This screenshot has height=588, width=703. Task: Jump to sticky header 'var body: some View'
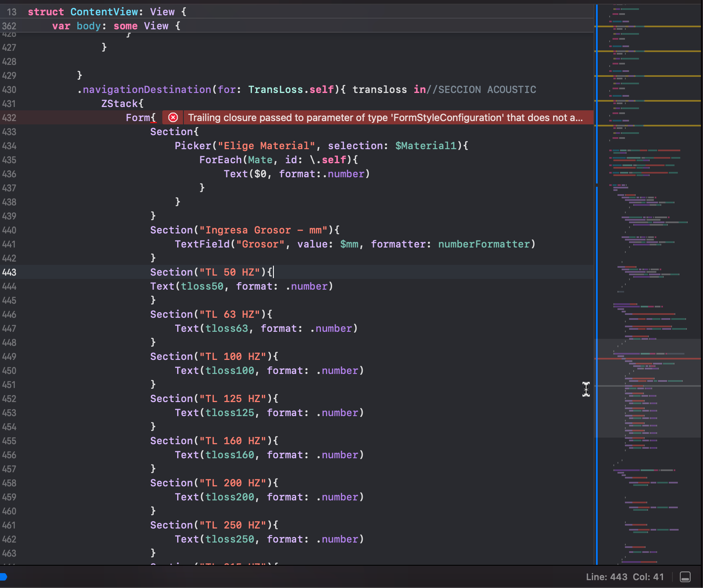tap(116, 26)
